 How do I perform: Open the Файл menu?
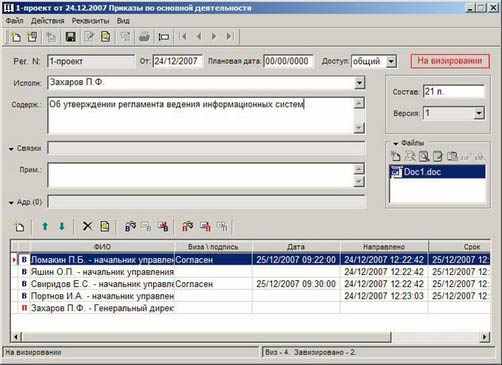[x=14, y=21]
